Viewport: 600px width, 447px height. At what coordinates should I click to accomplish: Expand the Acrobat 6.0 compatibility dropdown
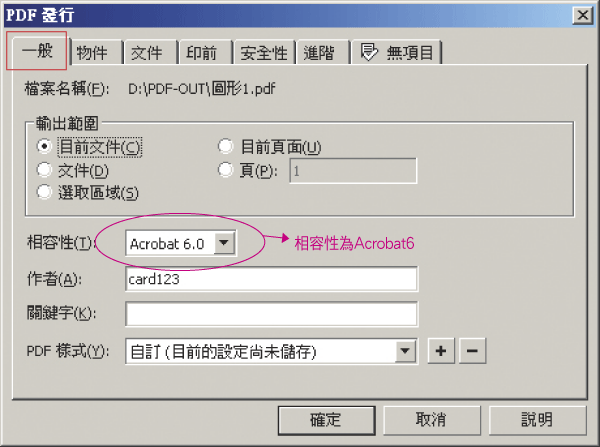point(224,243)
